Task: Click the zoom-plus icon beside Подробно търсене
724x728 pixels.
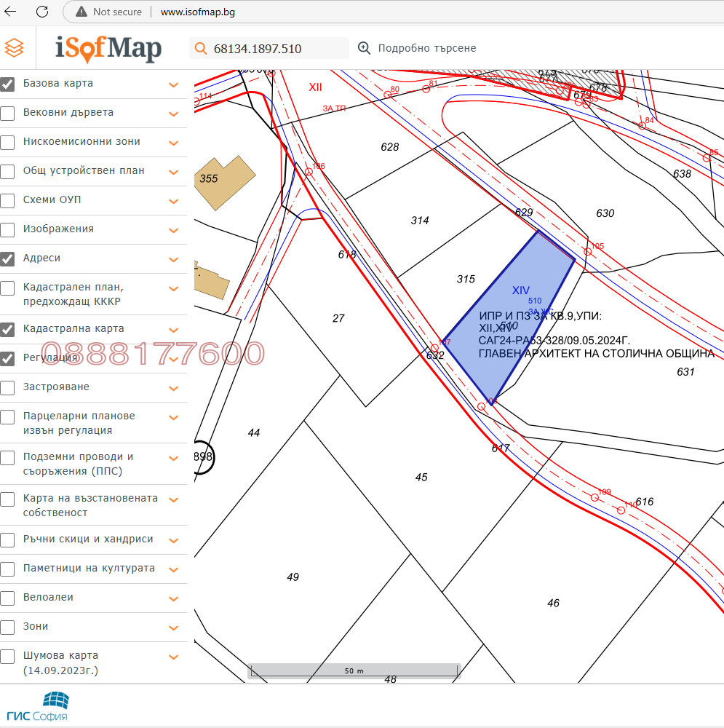Action: [x=364, y=48]
